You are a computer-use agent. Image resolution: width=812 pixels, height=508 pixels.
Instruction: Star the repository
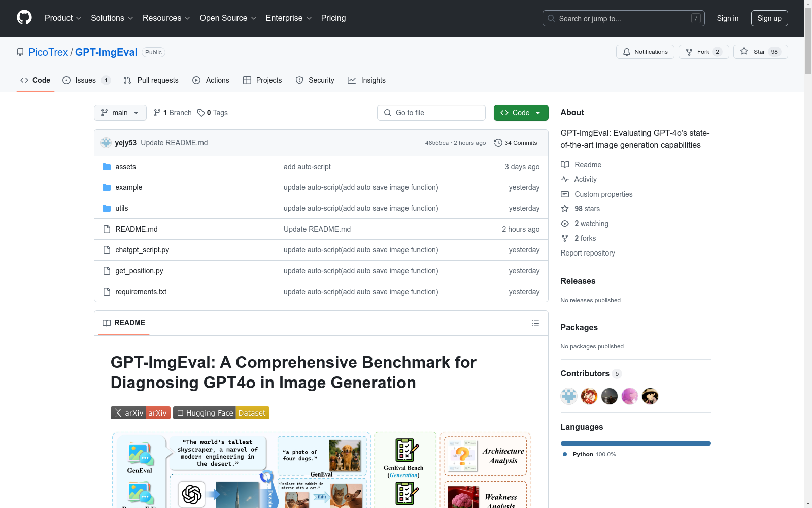pyautogui.click(x=760, y=52)
